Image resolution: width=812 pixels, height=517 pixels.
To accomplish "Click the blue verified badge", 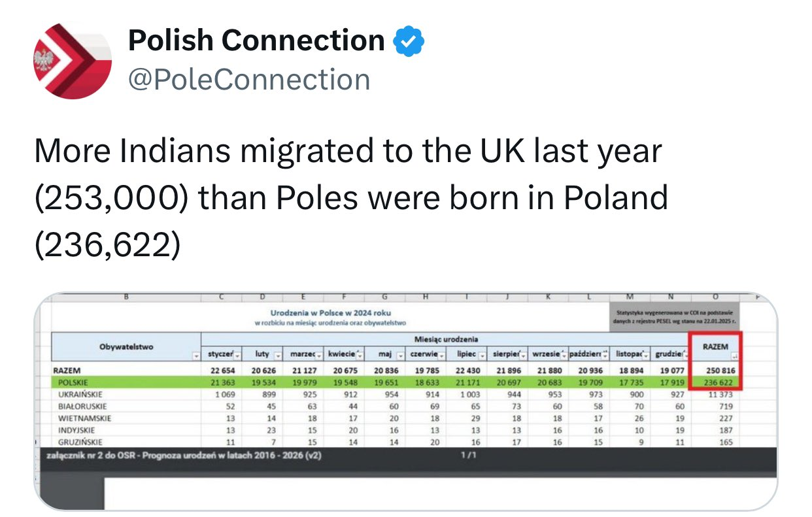I will click(x=409, y=41).
